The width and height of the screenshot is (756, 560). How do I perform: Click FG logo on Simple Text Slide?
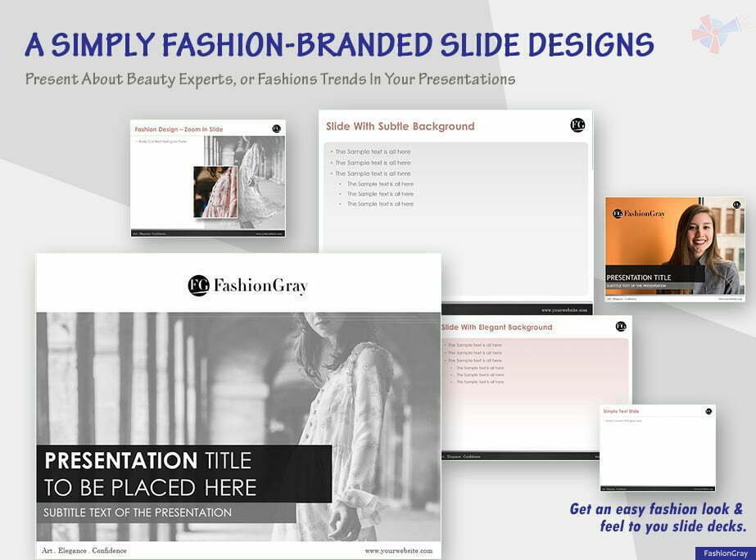pyautogui.click(x=708, y=411)
